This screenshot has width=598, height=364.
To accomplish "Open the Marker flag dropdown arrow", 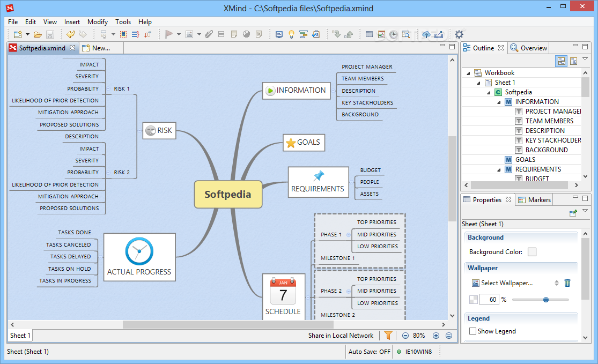I will pos(179,34).
